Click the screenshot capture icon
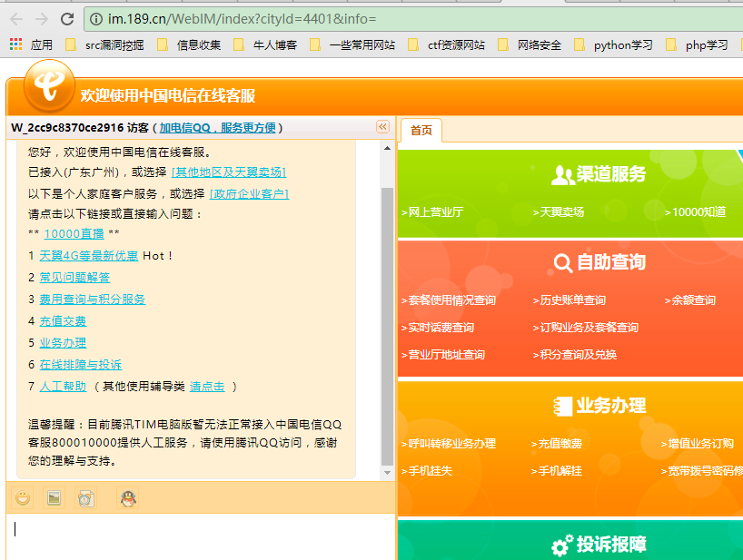743x560 pixels. [85, 498]
